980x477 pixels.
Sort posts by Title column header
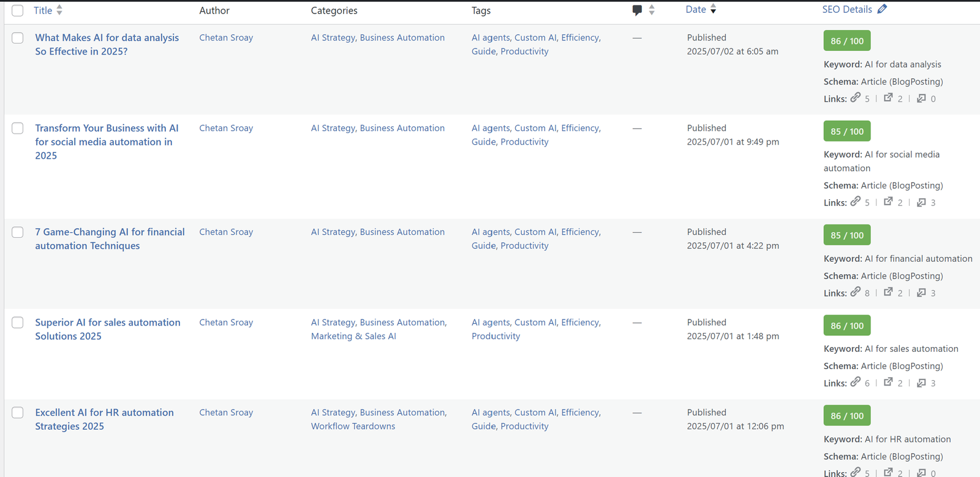43,10
